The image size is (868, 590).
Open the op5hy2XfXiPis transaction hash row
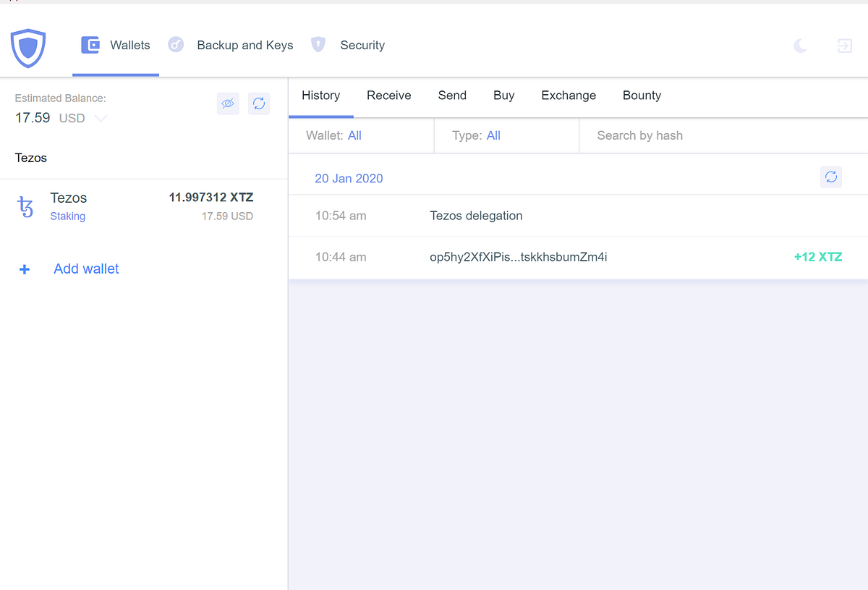578,257
